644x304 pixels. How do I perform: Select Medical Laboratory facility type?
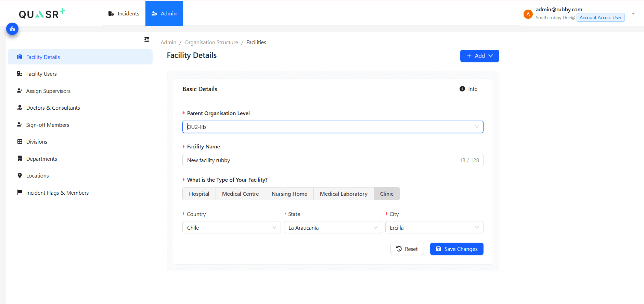(x=344, y=194)
